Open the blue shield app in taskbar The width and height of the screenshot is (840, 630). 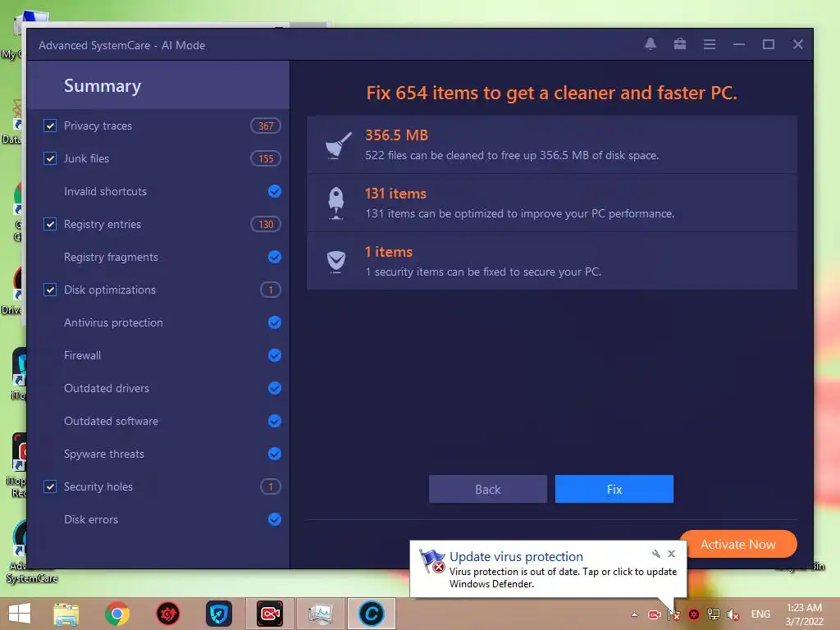click(218, 614)
